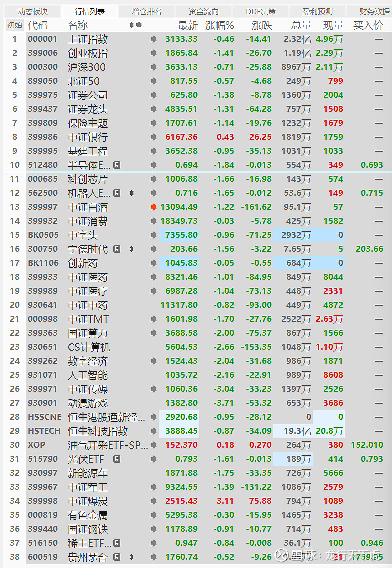Select the 科创芯片 row name

tap(88, 179)
